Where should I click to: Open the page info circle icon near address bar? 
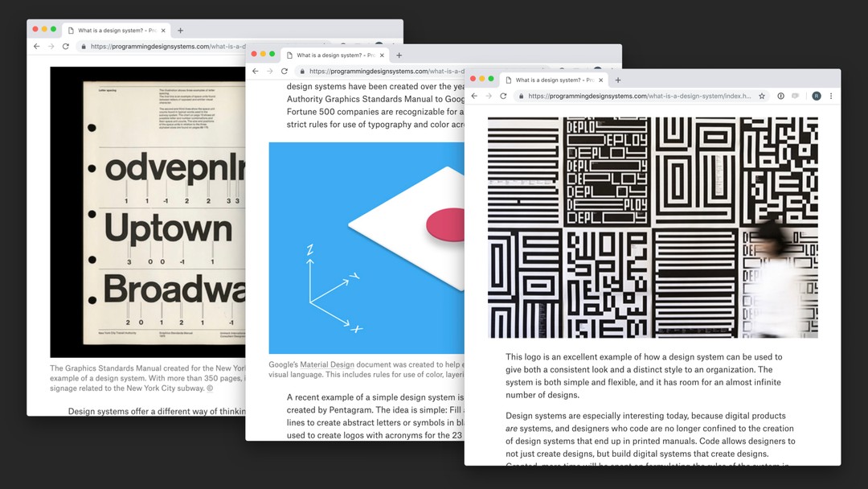(x=781, y=95)
